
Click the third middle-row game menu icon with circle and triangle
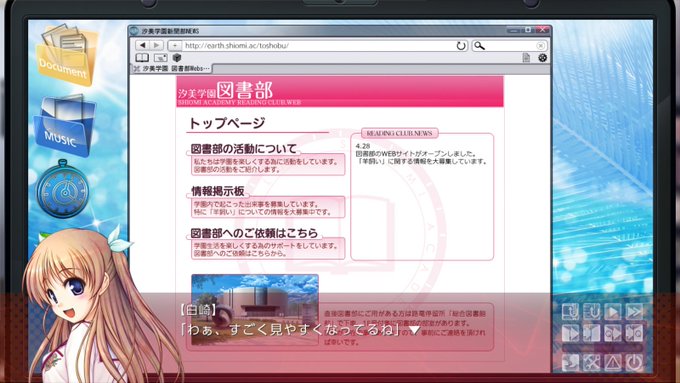click(613, 333)
